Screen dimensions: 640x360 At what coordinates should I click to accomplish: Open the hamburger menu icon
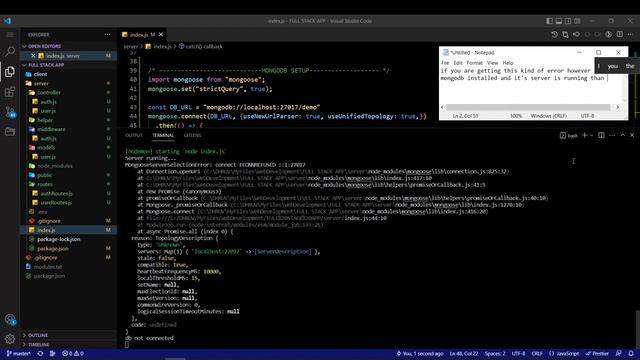pyautogui.click(x=10, y=35)
